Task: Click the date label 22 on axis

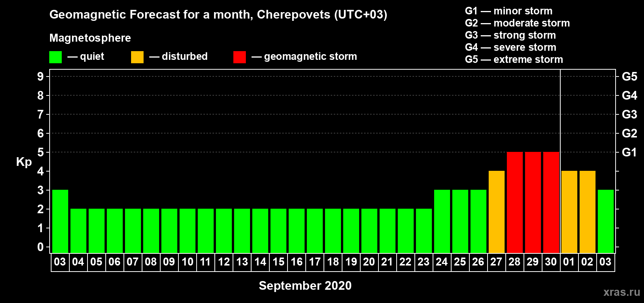Action: point(405,262)
